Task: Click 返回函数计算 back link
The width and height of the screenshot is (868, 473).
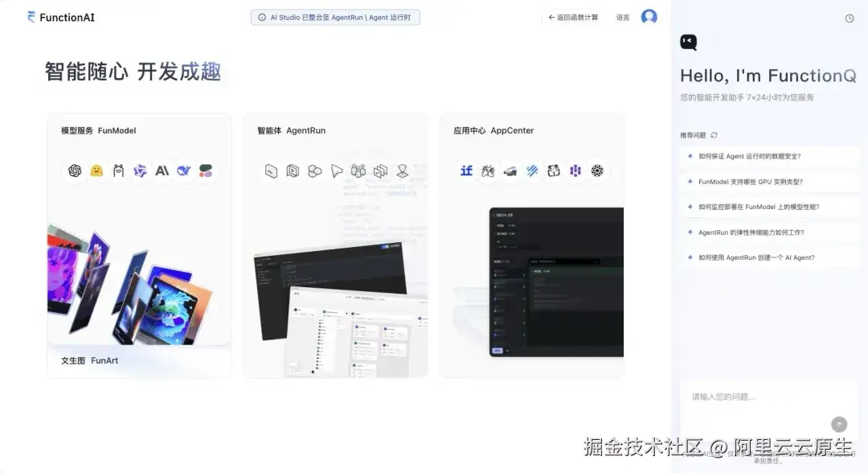Action: coord(573,18)
